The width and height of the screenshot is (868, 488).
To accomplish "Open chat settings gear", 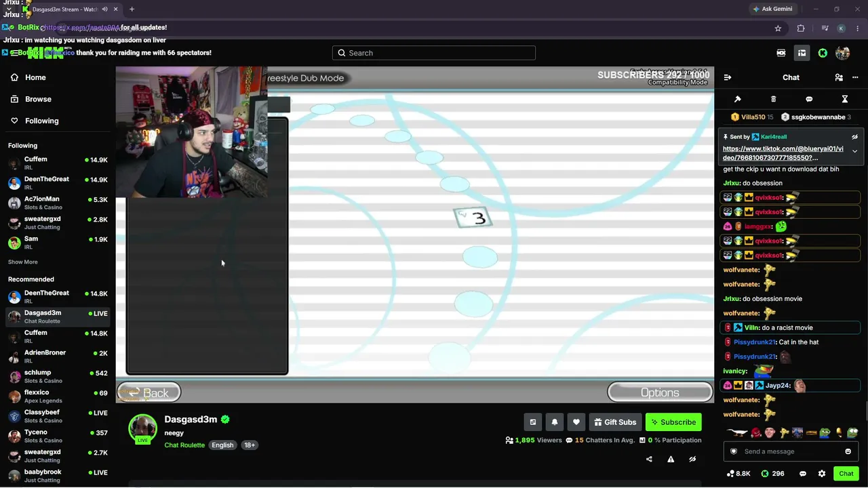I will click(822, 474).
